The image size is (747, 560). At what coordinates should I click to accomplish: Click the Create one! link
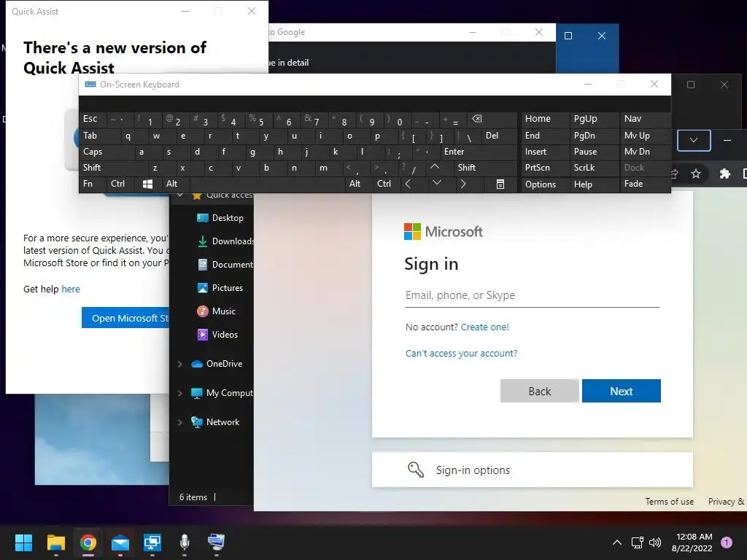pyautogui.click(x=484, y=327)
